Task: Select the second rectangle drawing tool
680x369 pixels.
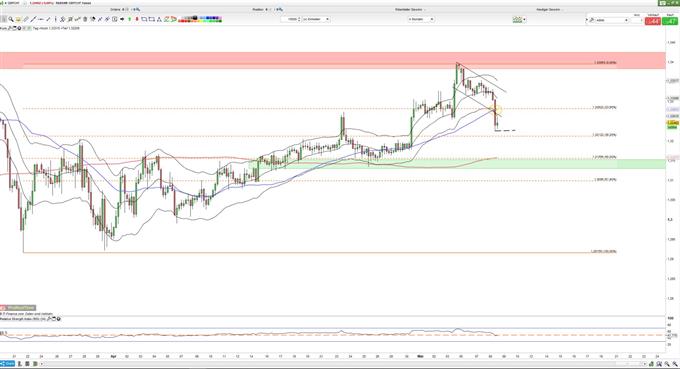Action: 152,19
